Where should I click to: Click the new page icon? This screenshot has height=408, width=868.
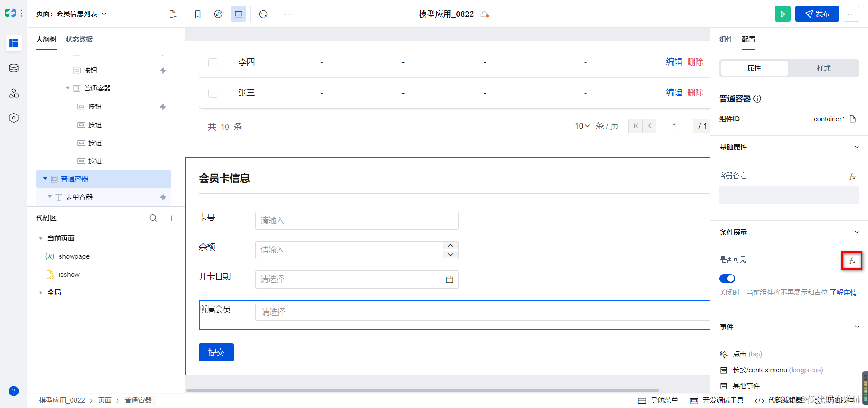pyautogui.click(x=173, y=14)
